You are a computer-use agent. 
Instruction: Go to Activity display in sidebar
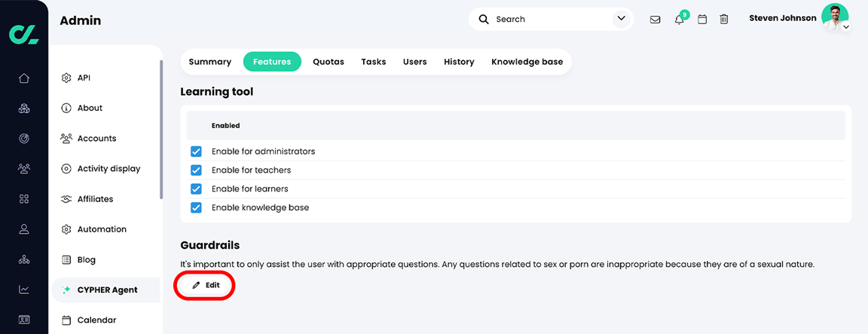click(x=108, y=169)
